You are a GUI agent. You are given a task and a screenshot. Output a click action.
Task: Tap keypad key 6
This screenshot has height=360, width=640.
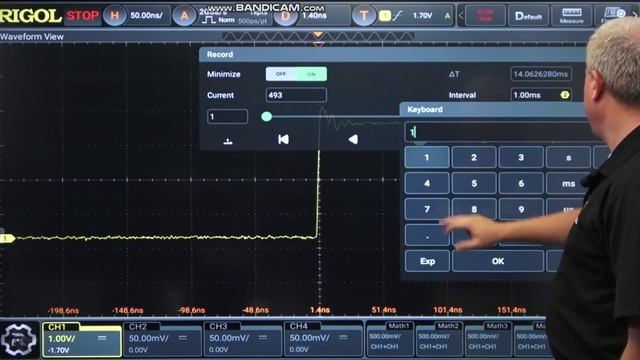coord(521,183)
